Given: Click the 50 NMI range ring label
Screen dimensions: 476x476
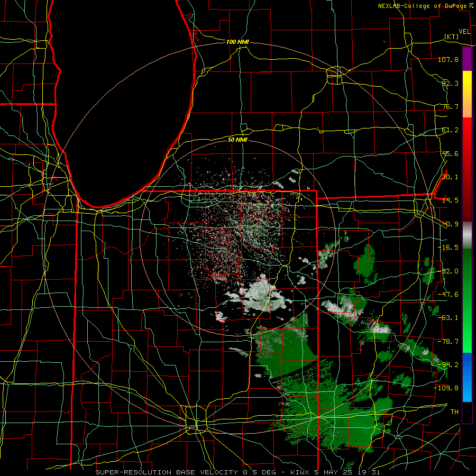Looking at the screenshot, I should [x=237, y=140].
